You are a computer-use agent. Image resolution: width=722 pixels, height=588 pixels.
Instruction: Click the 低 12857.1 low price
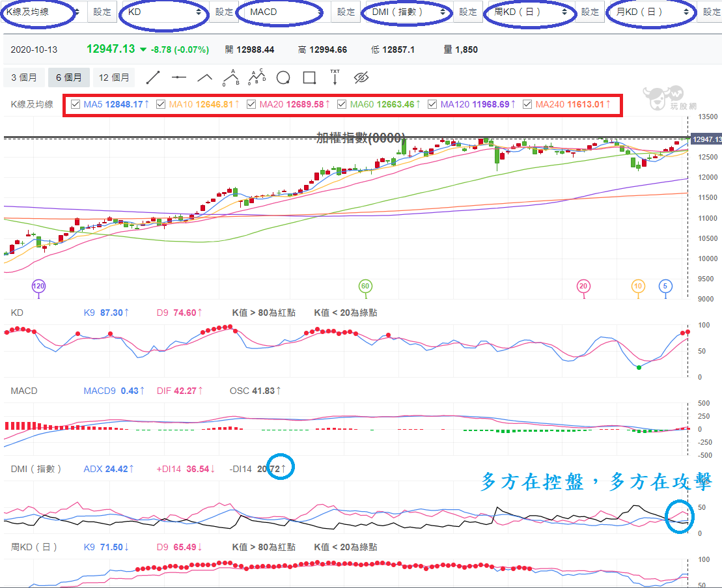(393, 49)
